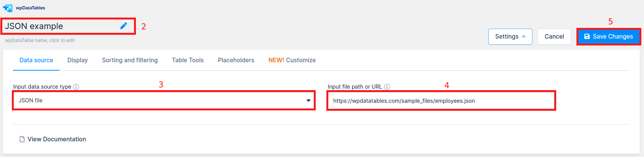Select the Table Tools tab
644x157 pixels.
[188, 60]
